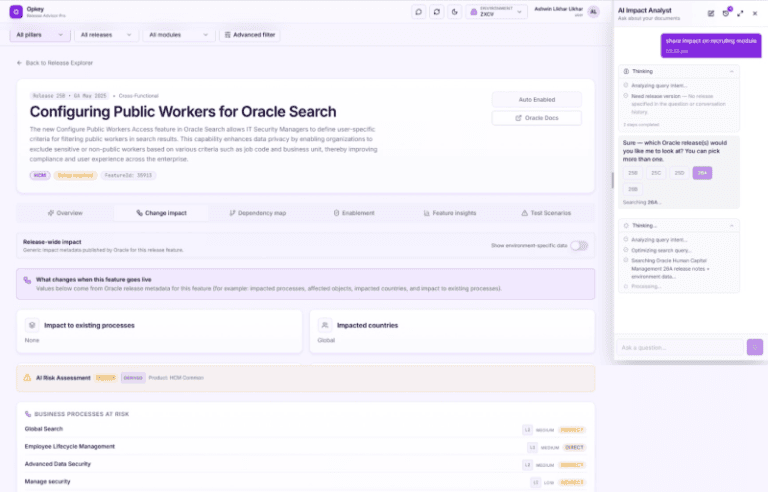768x492 pixels.
Task: Click the Feature insights chart icon
Action: click(x=427, y=213)
